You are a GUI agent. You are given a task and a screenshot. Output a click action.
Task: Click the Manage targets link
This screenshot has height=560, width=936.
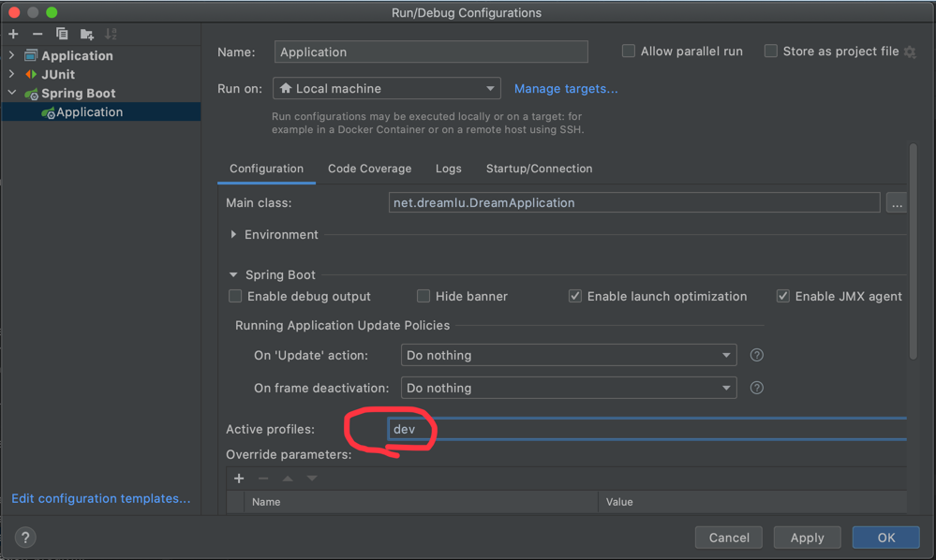pyautogui.click(x=566, y=89)
